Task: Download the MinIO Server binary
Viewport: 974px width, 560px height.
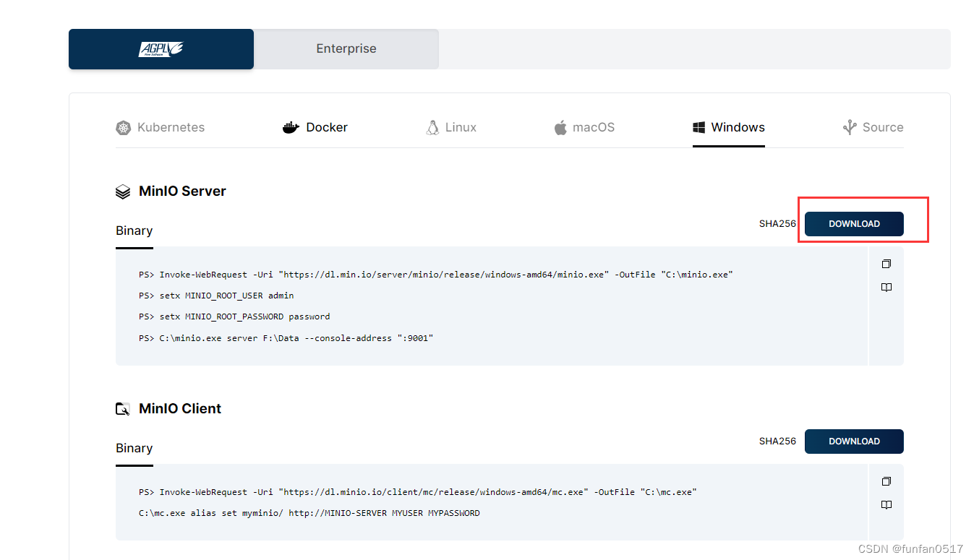Action: coord(854,224)
